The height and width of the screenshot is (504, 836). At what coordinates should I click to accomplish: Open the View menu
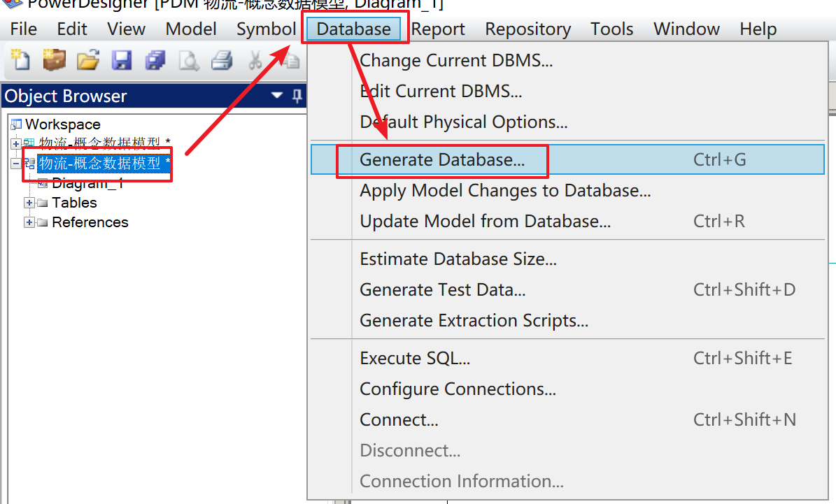[x=126, y=29]
